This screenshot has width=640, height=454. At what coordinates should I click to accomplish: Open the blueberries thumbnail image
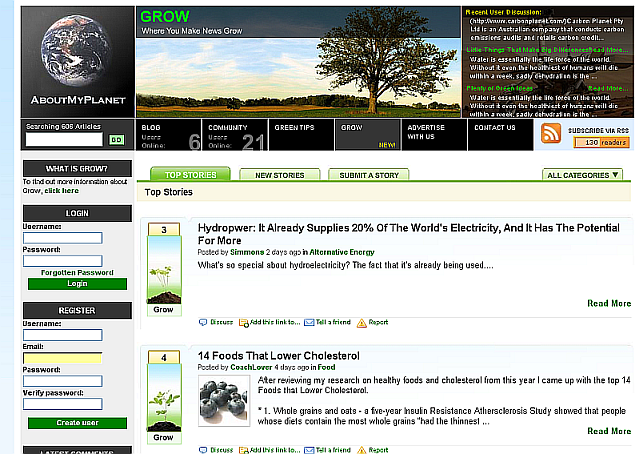pyautogui.click(x=224, y=401)
